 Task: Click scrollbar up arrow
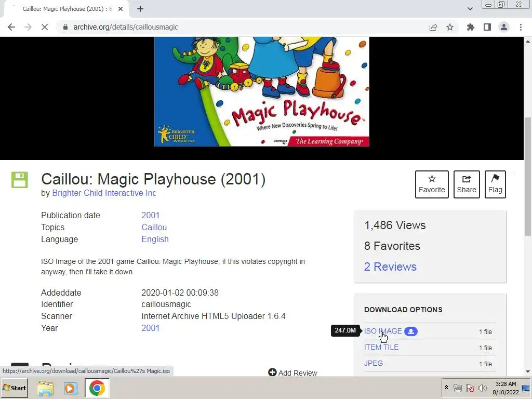tap(528, 41)
